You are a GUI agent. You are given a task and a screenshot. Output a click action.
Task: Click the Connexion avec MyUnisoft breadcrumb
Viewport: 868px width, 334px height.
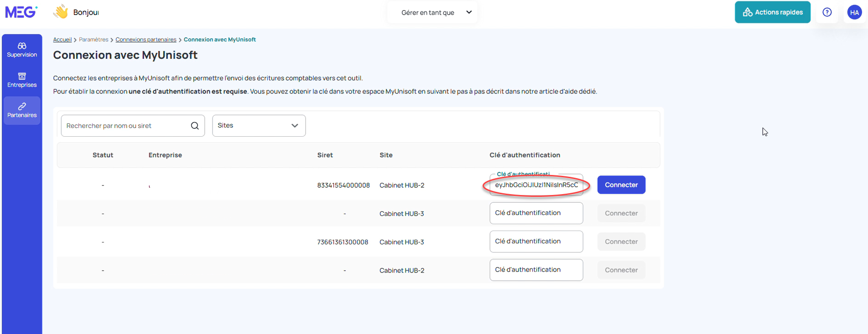[x=220, y=40]
